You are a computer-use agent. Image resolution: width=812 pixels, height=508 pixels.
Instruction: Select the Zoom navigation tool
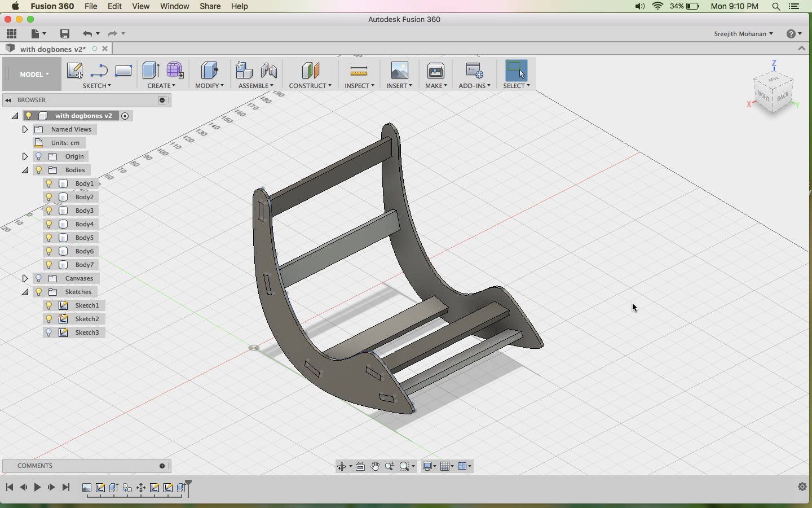(x=390, y=466)
